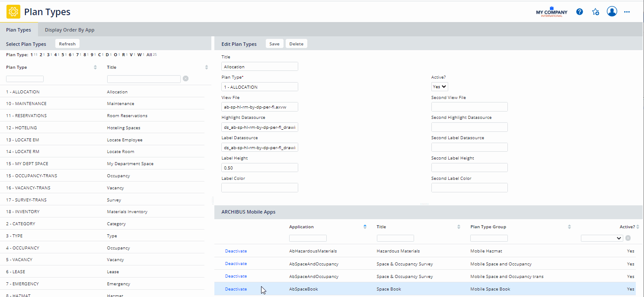
Task: Open the three-dot more options menu
Action: tap(627, 12)
